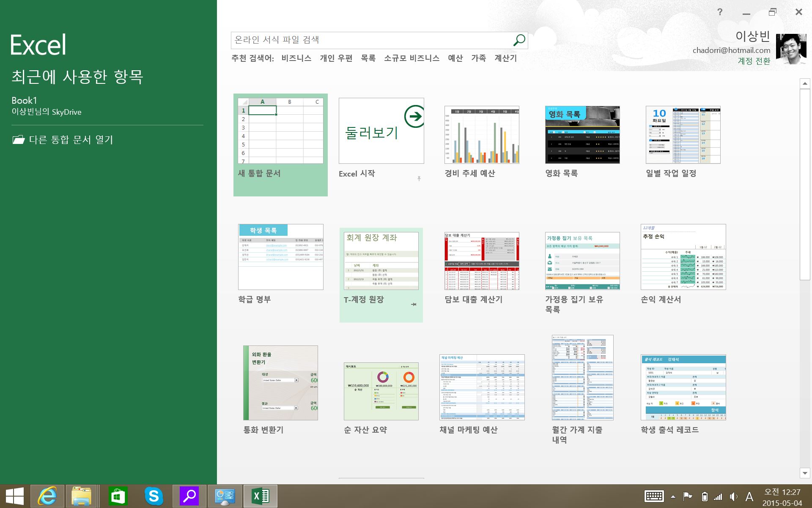Launch Internet Explorer from taskbar

coord(47,496)
